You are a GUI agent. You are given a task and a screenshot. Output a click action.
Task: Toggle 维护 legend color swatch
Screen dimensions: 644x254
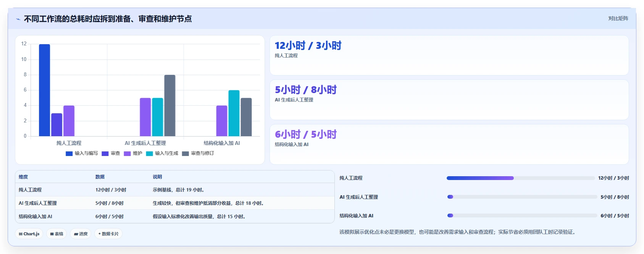tap(127, 154)
